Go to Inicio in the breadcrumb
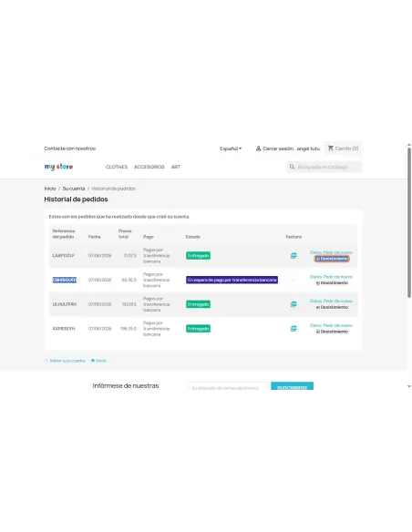 (x=50, y=189)
